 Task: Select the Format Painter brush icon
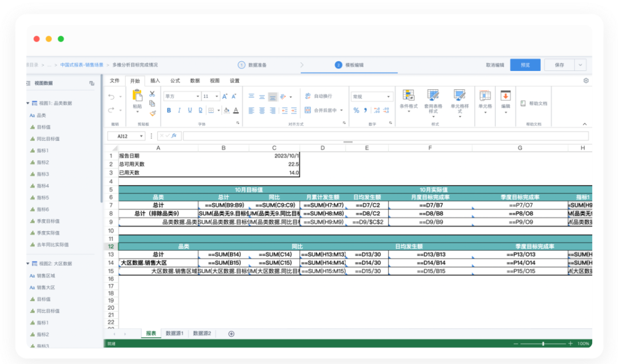(x=152, y=113)
